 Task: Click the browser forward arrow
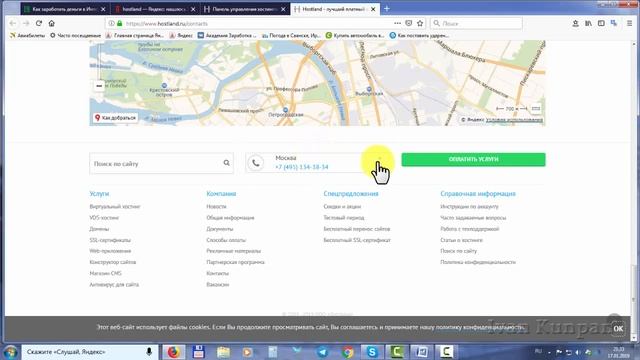point(26,24)
